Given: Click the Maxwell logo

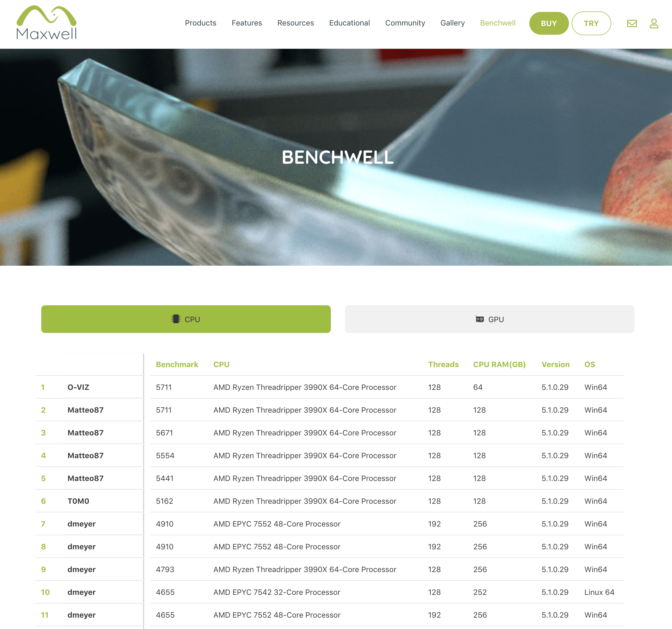Looking at the screenshot, I should click(x=47, y=23).
